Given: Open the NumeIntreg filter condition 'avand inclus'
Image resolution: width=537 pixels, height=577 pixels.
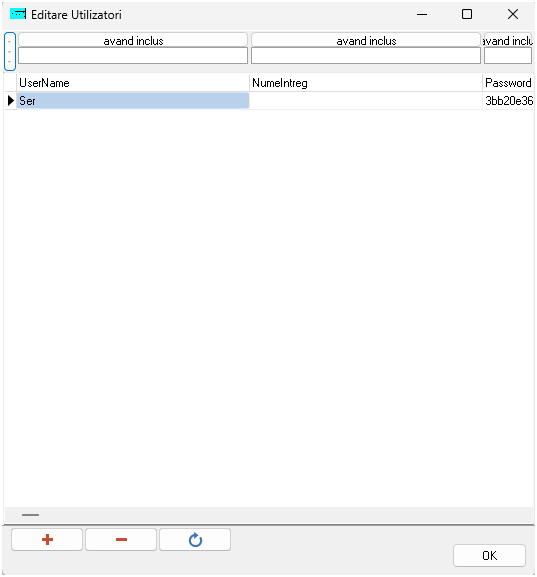Looking at the screenshot, I should coord(366,40).
